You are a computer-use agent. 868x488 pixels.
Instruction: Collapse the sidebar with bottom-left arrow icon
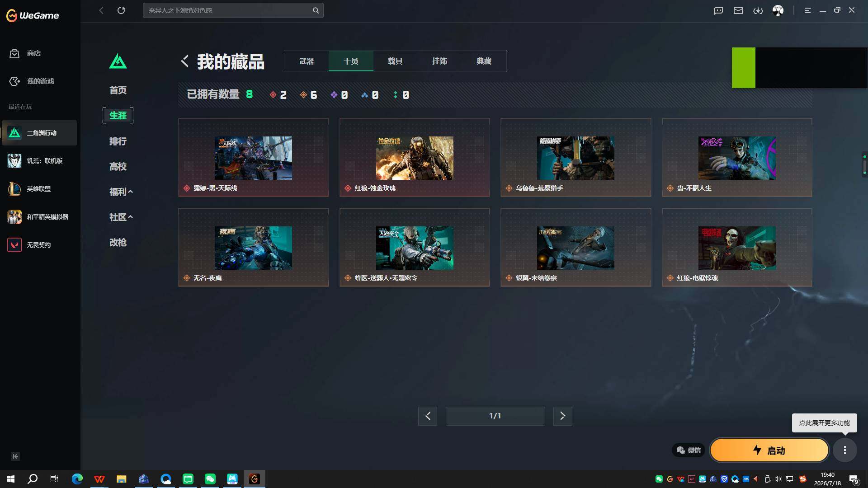click(15, 456)
